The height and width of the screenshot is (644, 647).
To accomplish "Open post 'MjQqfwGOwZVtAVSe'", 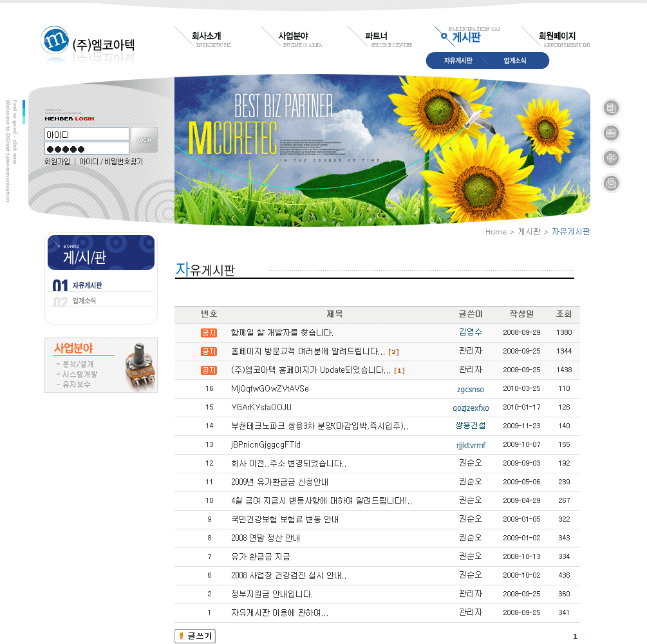I will coord(270,388).
